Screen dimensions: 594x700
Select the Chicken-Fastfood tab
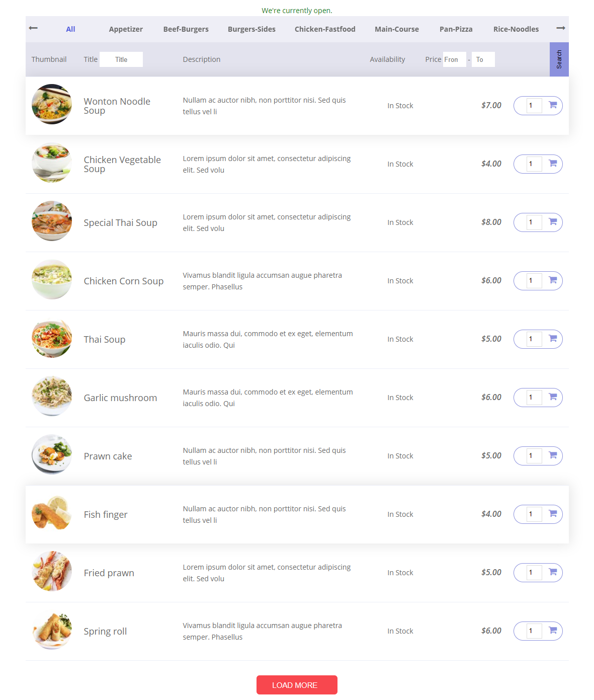coord(325,29)
